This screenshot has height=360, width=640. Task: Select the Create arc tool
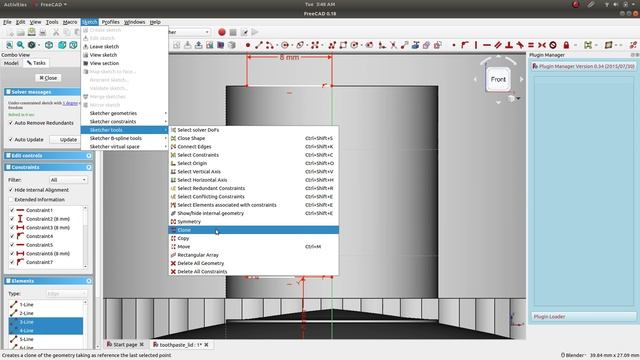[x=270, y=45]
